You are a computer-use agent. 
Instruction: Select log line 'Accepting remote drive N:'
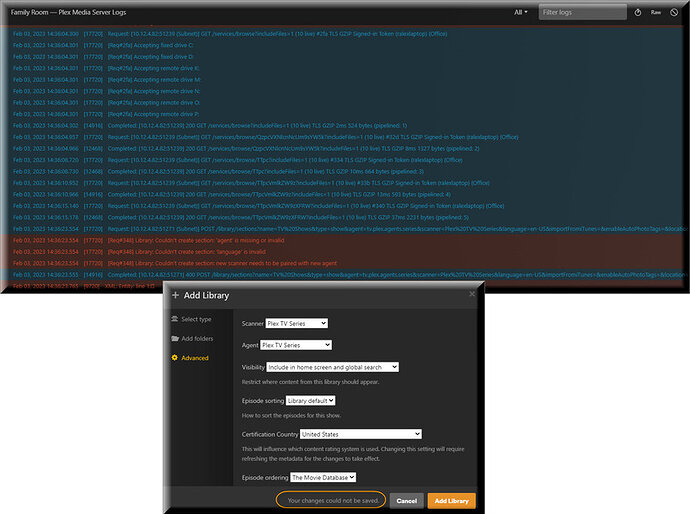(x=345, y=91)
